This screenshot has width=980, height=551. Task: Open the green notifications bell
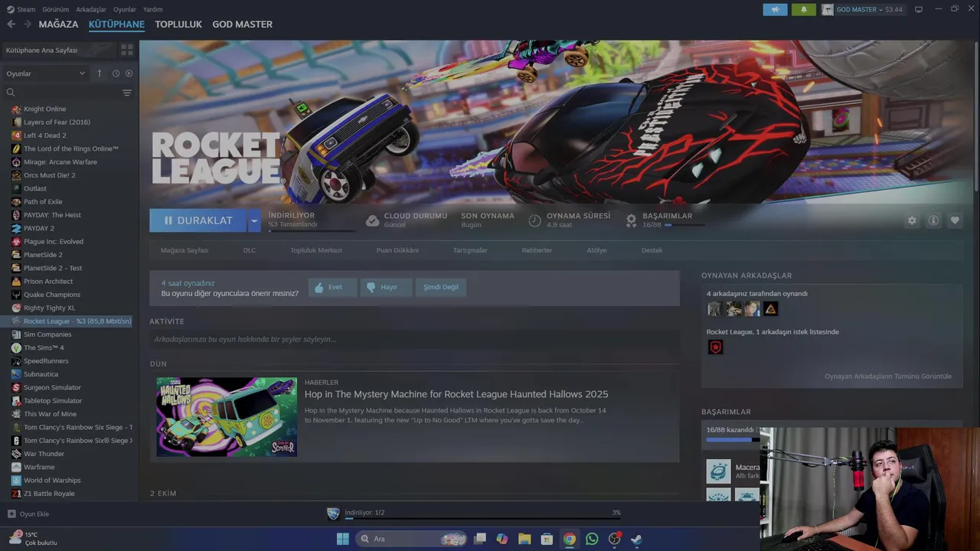tap(804, 9)
